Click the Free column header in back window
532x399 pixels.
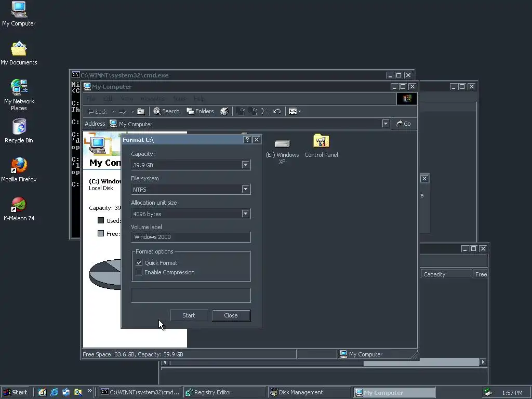481,274
